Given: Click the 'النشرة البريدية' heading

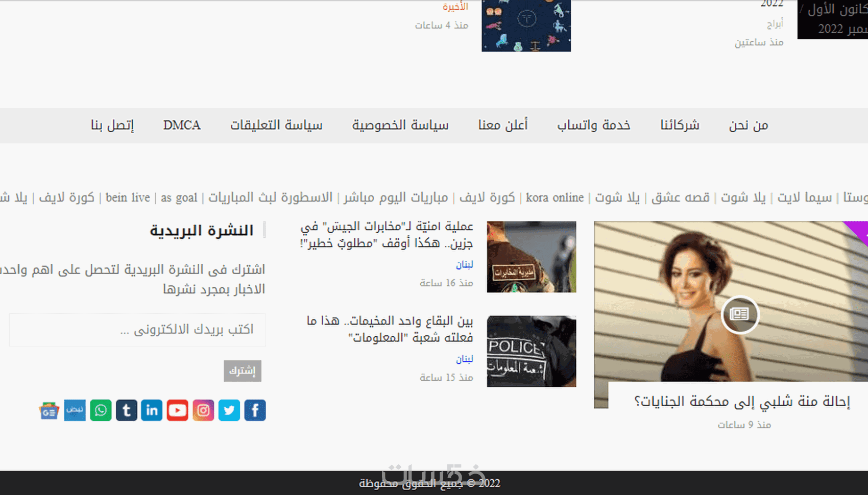Looking at the screenshot, I should tap(202, 231).
